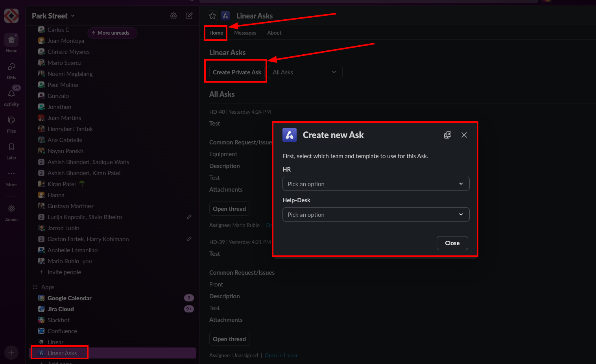Screen dimensions: 596x364
Task: Open the Park Street workspace logo
Action: point(11,16)
